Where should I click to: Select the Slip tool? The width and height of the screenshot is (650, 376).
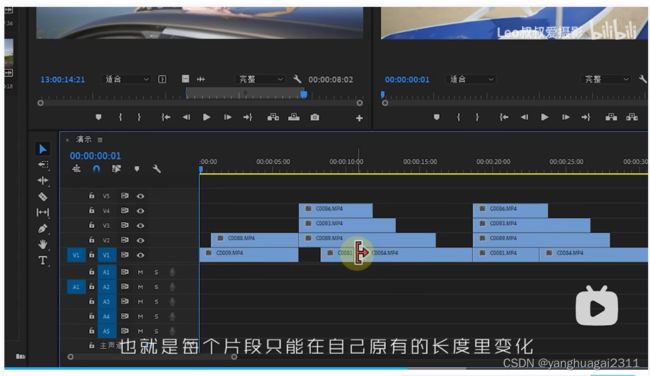click(x=43, y=212)
